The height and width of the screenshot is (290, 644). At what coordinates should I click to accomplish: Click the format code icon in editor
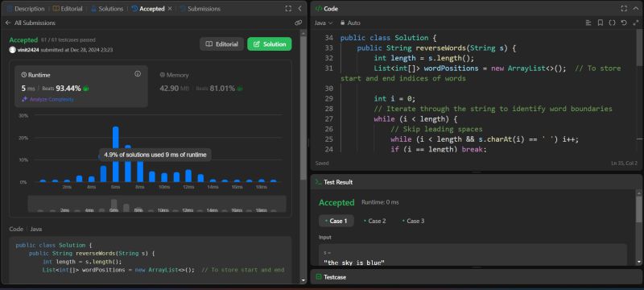[x=588, y=23]
